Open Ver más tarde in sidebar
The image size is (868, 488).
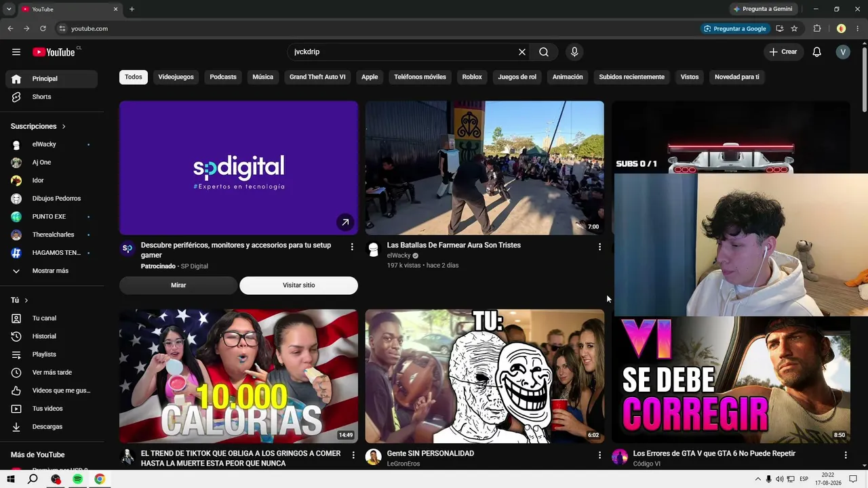[52, 373]
